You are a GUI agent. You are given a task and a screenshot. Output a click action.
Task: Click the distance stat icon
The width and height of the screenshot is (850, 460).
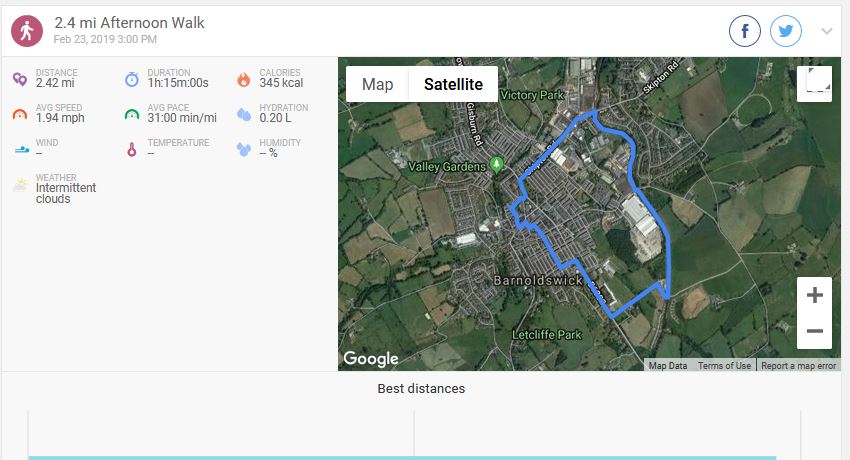pos(20,79)
